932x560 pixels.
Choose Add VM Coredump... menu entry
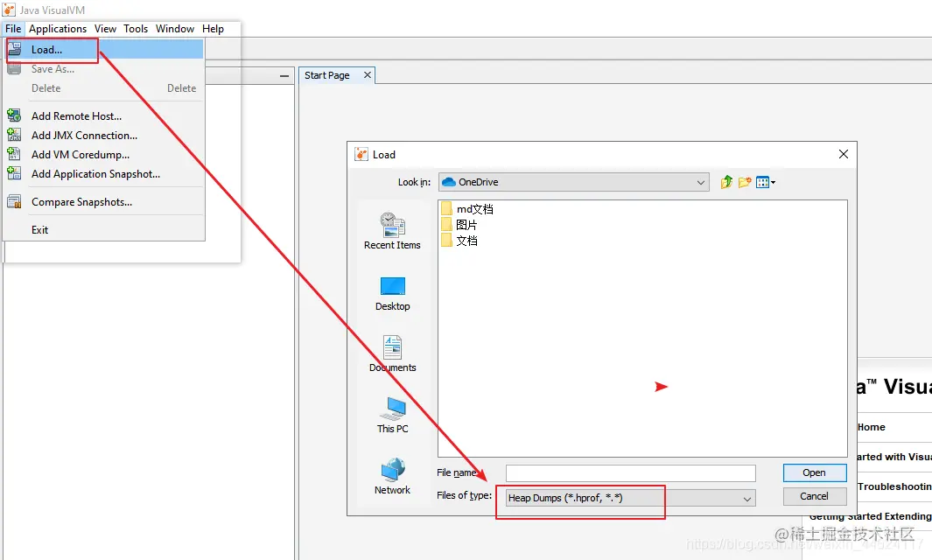104,155
